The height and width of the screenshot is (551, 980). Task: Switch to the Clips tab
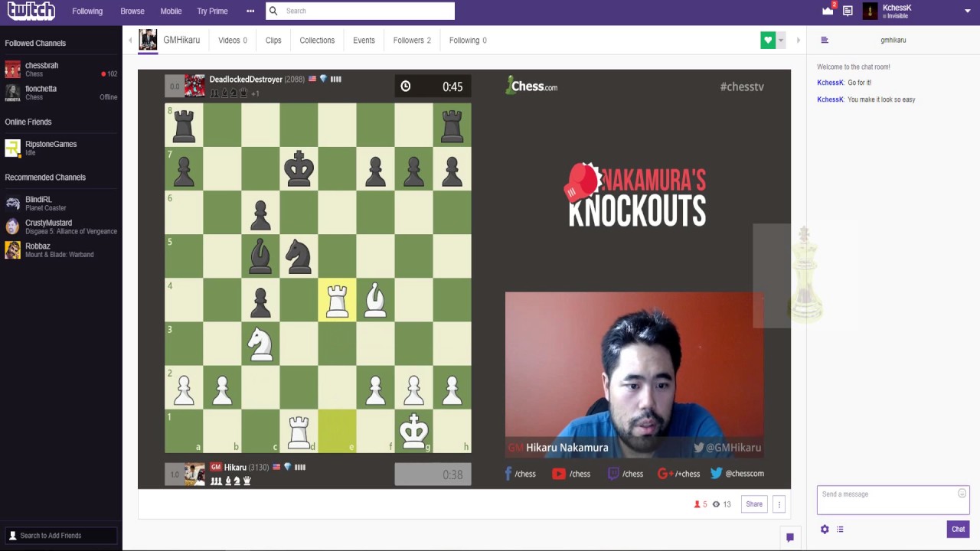coord(273,40)
